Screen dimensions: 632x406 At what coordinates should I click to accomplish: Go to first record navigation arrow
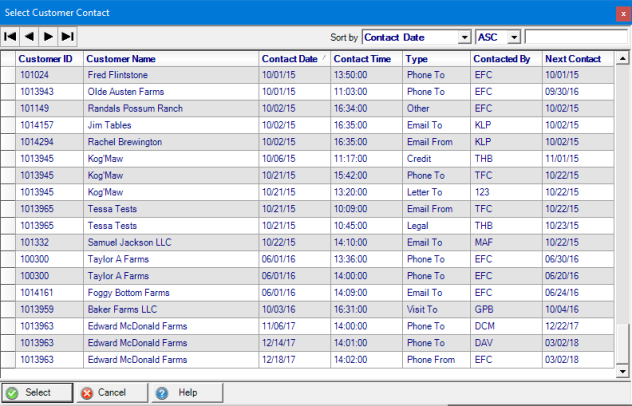coord(10,36)
